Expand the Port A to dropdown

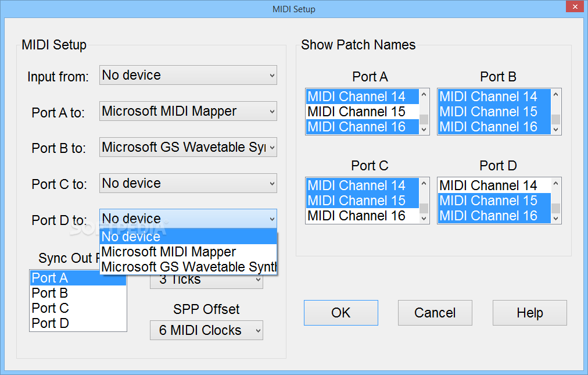pyautogui.click(x=188, y=111)
